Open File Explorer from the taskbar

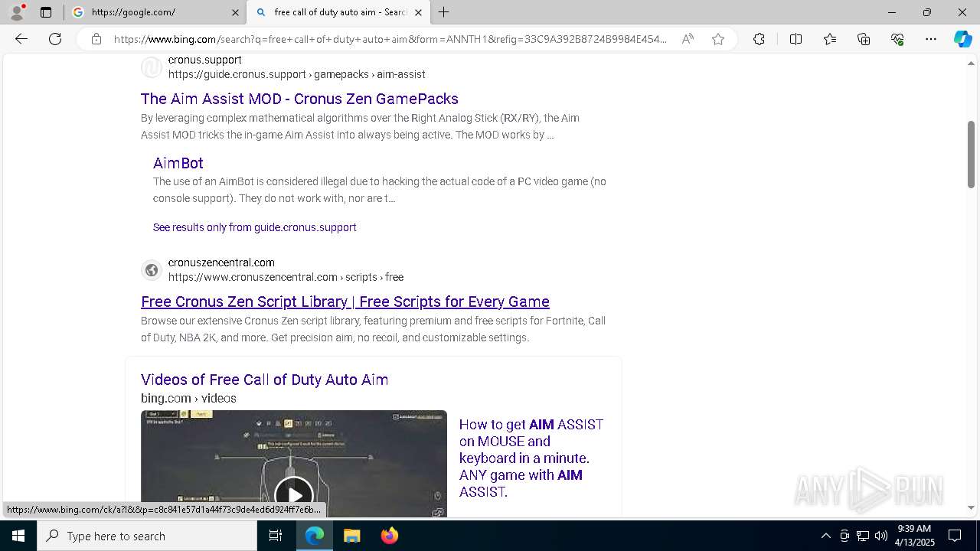pyautogui.click(x=351, y=536)
